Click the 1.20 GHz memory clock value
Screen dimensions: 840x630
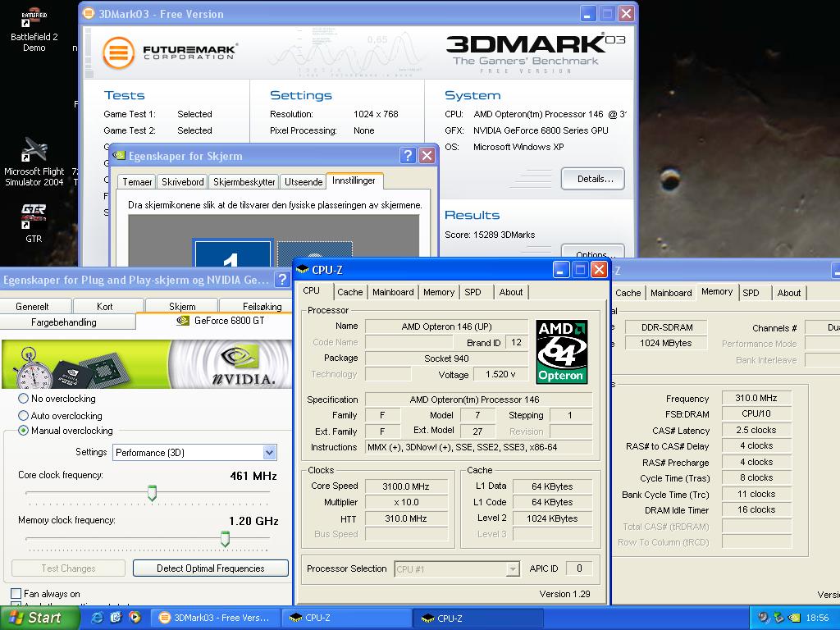tap(253, 521)
